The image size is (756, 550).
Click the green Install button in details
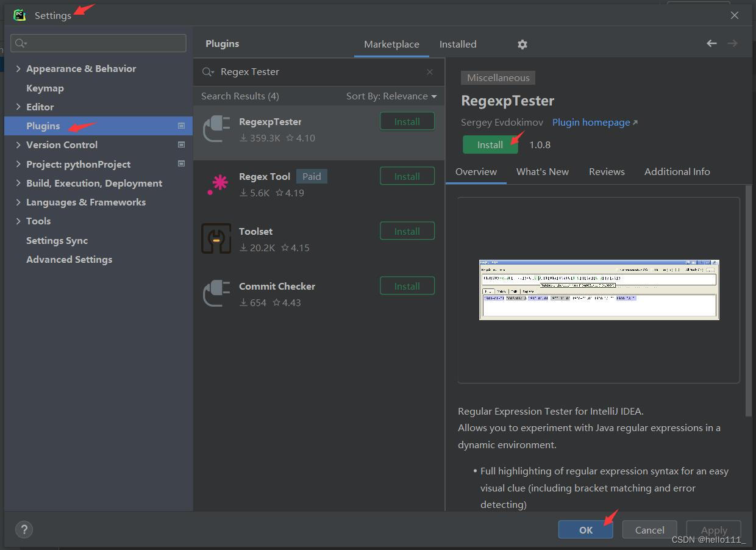click(x=490, y=145)
